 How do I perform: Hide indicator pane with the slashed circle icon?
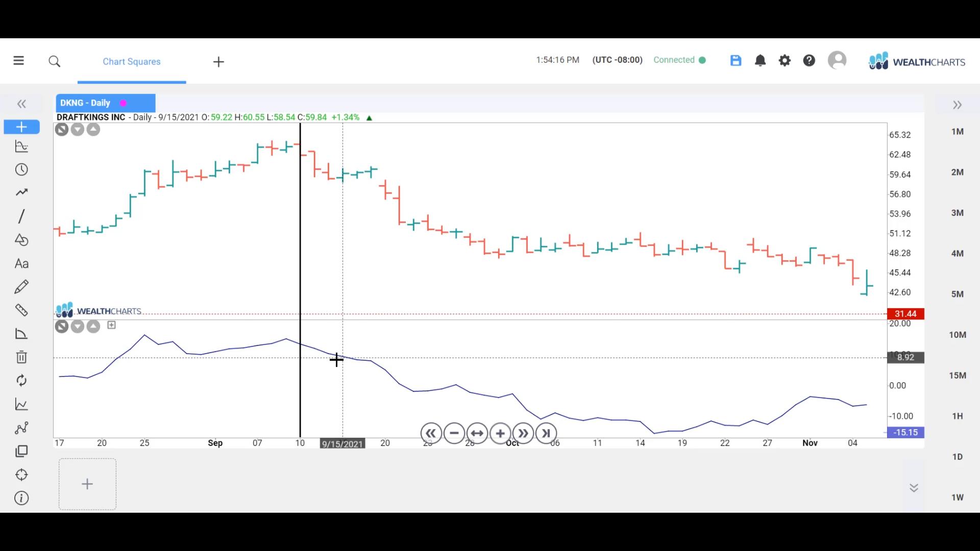[x=62, y=327]
